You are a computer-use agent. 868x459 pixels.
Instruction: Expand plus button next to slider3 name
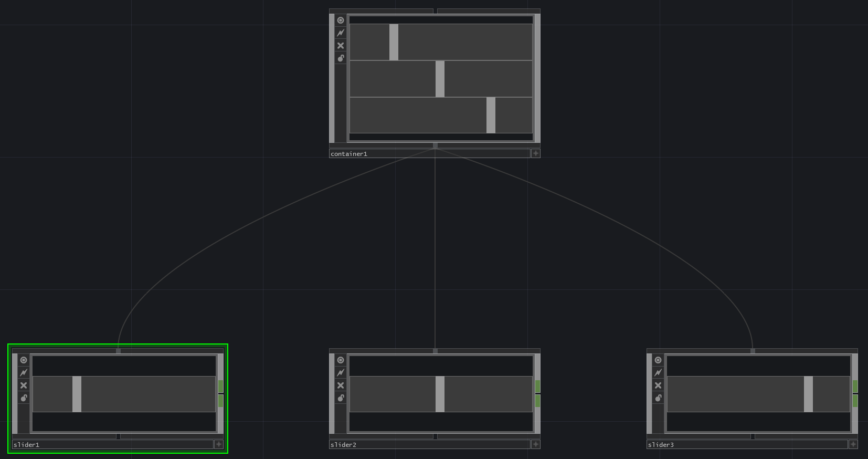pyautogui.click(x=853, y=444)
